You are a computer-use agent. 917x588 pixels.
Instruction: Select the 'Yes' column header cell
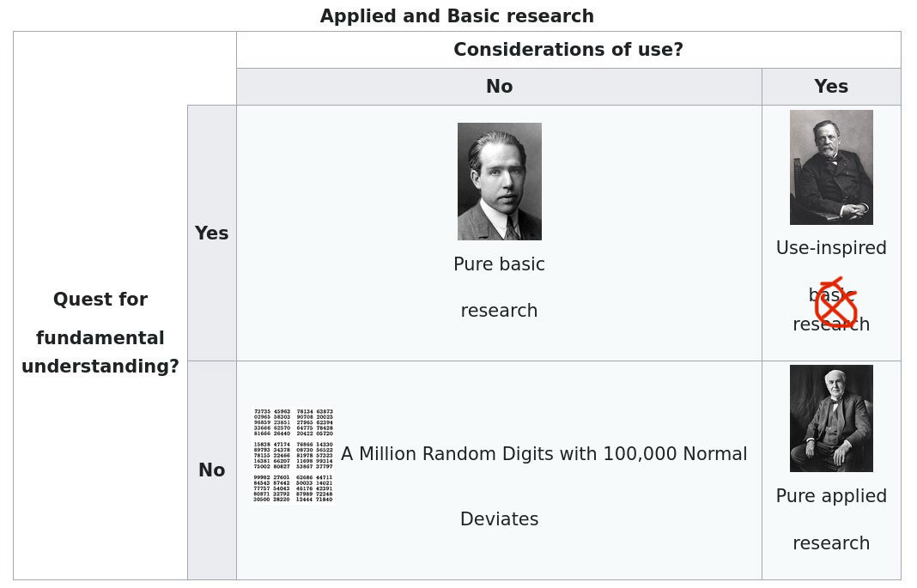click(831, 87)
